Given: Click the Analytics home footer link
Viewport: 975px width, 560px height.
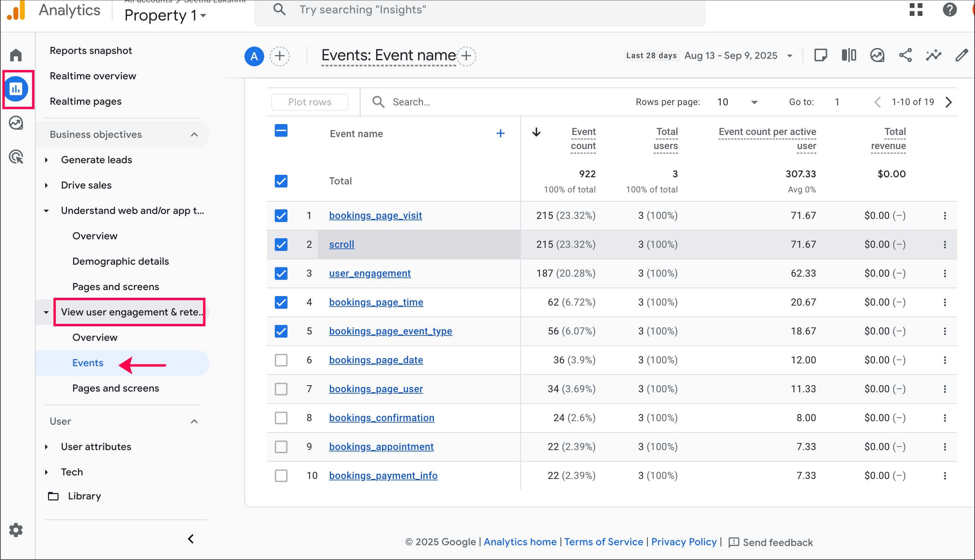Looking at the screenshot, I should tap(520, 542).
